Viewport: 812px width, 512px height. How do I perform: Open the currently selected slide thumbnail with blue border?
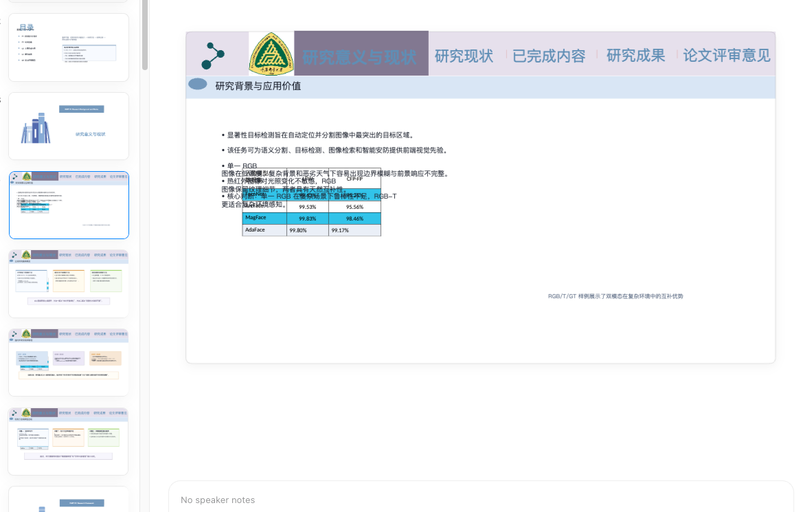[x=69, y=205]
